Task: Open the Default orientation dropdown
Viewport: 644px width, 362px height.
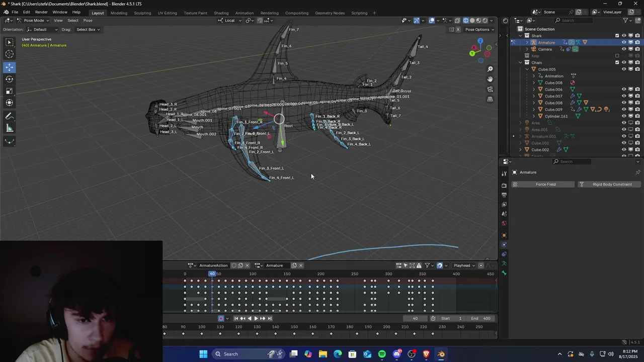Action: coord(41,29)
